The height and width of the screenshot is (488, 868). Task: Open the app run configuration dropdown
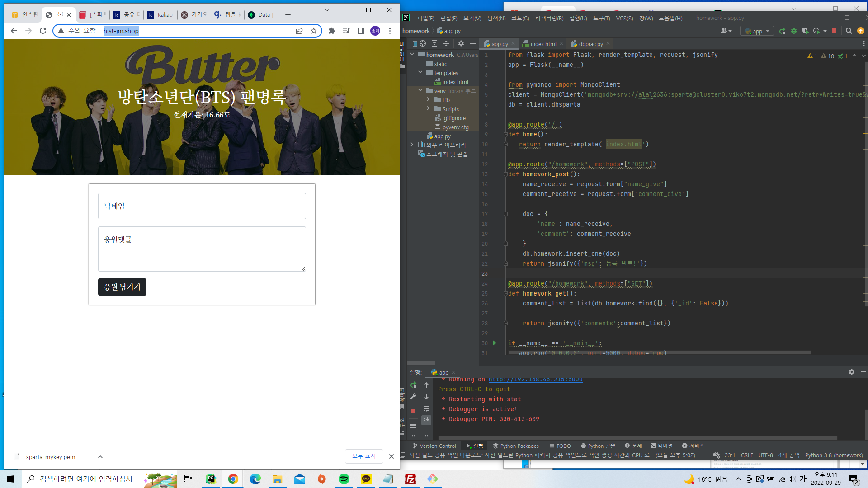click(757, 31)
